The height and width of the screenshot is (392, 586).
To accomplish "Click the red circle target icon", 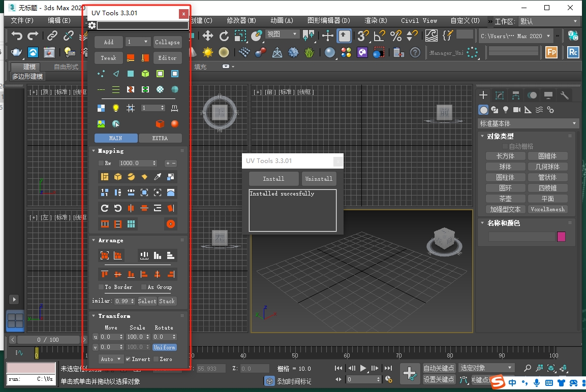I will pos(171,224).
